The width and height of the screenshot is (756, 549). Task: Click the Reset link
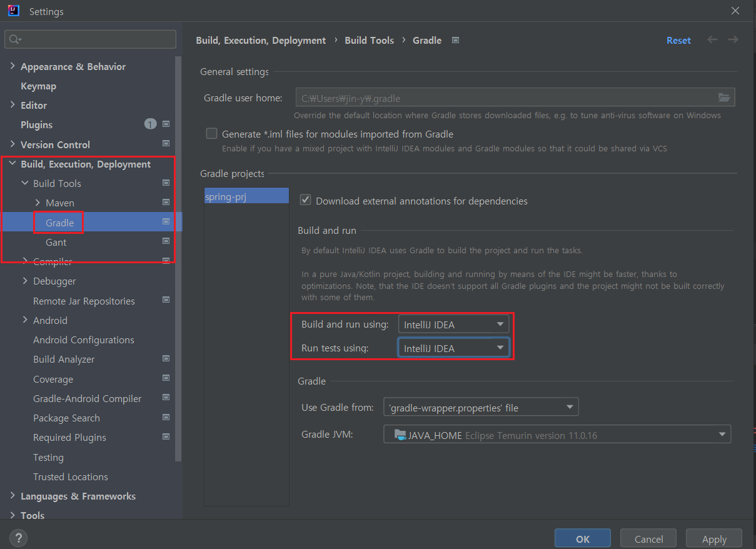click(678, 40)
